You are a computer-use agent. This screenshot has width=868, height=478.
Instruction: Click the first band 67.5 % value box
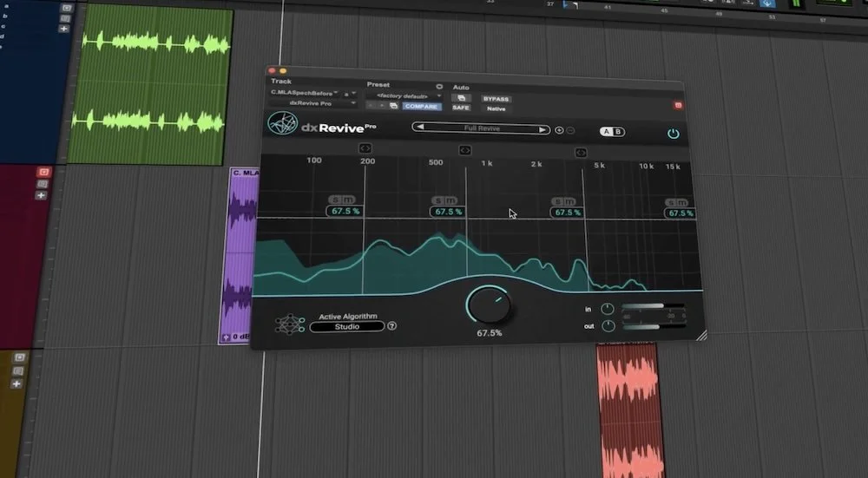click(x=345, y=211)
